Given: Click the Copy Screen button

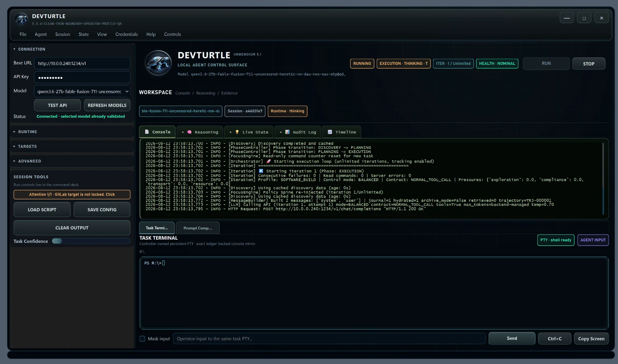Looking at the screenshot, I should (x=591, y=339).
